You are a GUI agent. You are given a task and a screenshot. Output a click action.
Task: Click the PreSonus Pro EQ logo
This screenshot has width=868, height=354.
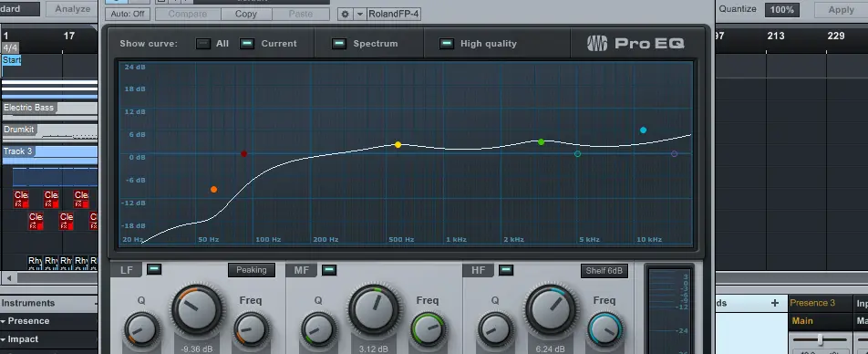(635, 43)
